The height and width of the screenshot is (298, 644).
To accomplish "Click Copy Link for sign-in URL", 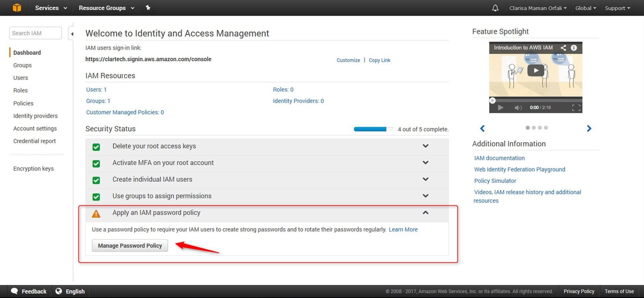I will pos(379,60).
